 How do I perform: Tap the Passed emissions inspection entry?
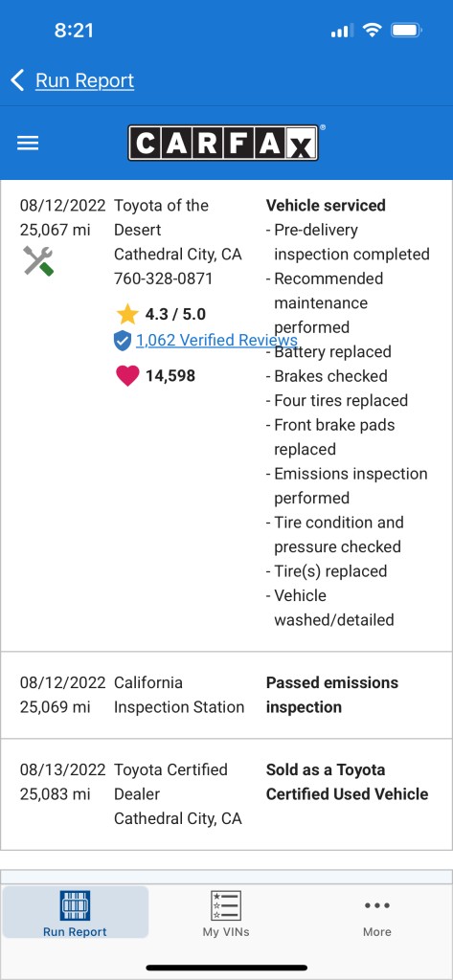coord(332,695)
